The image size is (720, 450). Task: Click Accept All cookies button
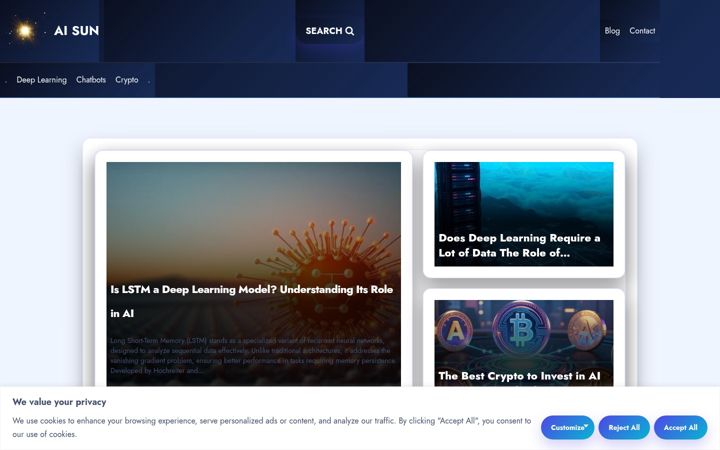[681, 428]
